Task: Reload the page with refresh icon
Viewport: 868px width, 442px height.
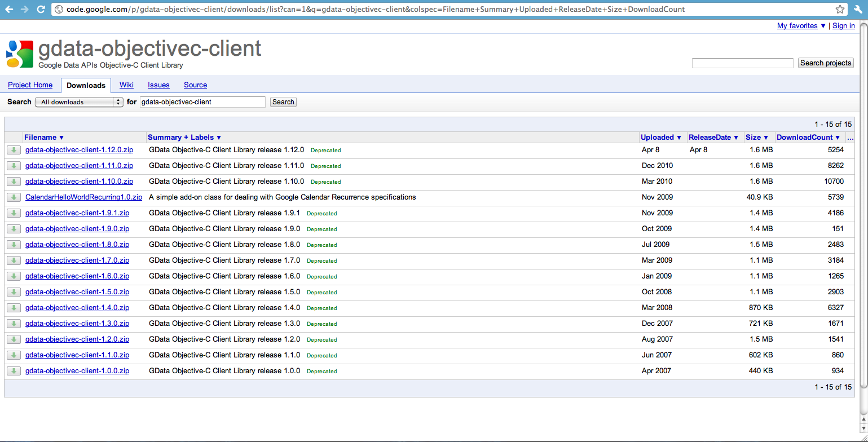Action: pos(41,9)
